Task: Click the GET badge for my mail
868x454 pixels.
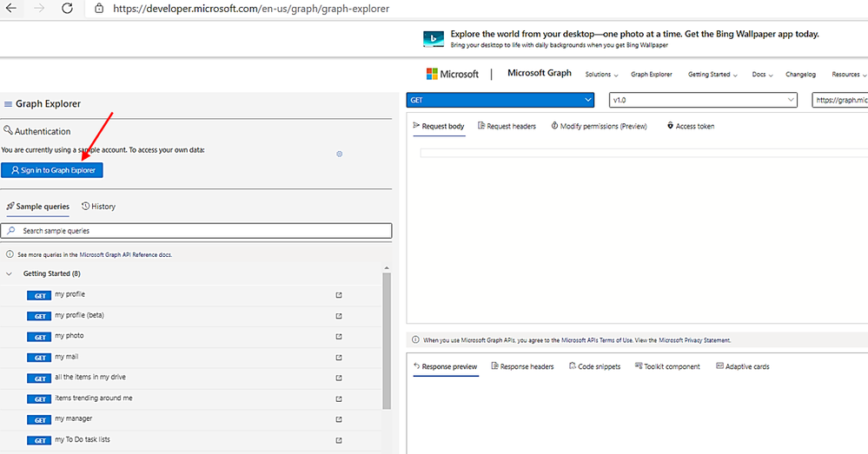Action: 39,358
